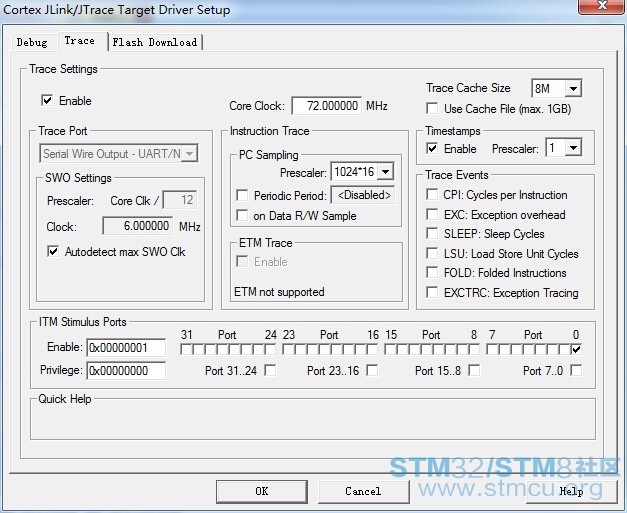
Task: Click the Core Clock MHz input field
Action: point(327,106)
